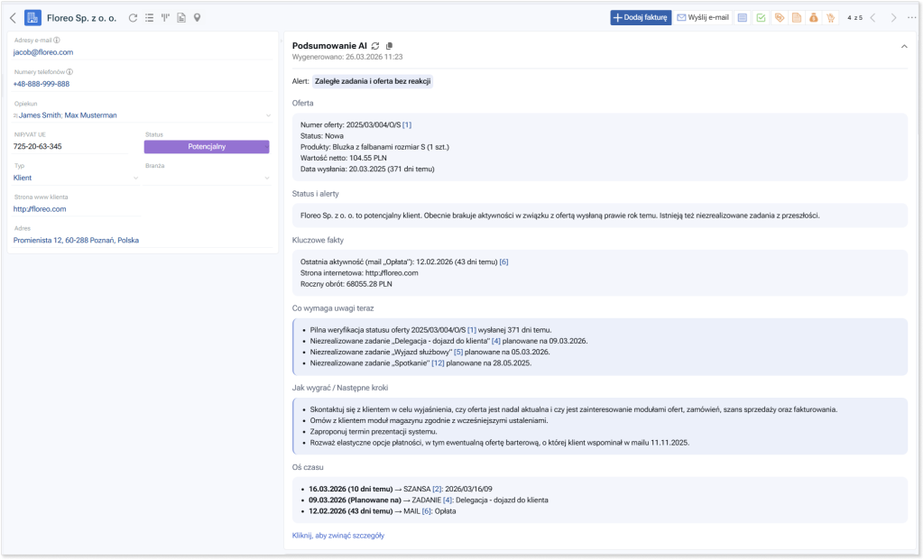Click the green checkmark task icon in the toolbar
The width and height of the screenshot is (924, 560).
(761, 17)
